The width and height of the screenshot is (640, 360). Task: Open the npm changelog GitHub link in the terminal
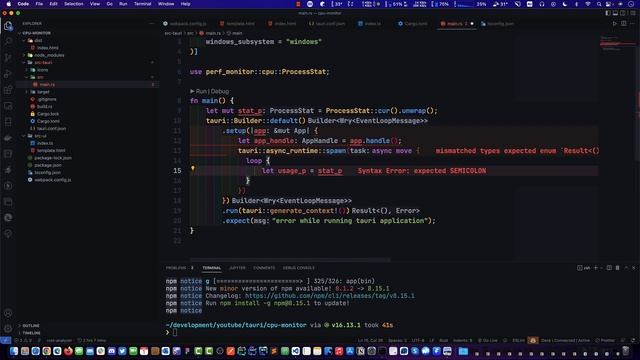pos(330,296)
